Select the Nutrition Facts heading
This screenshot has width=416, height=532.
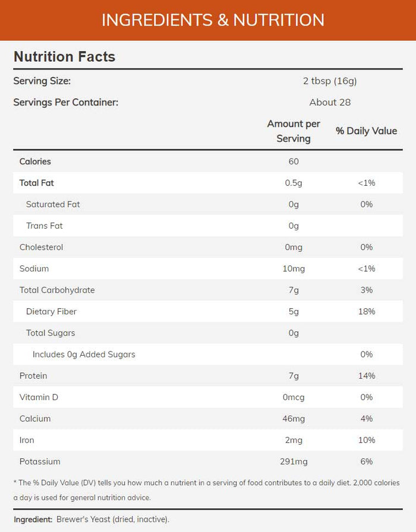click(x=65, y=56)
